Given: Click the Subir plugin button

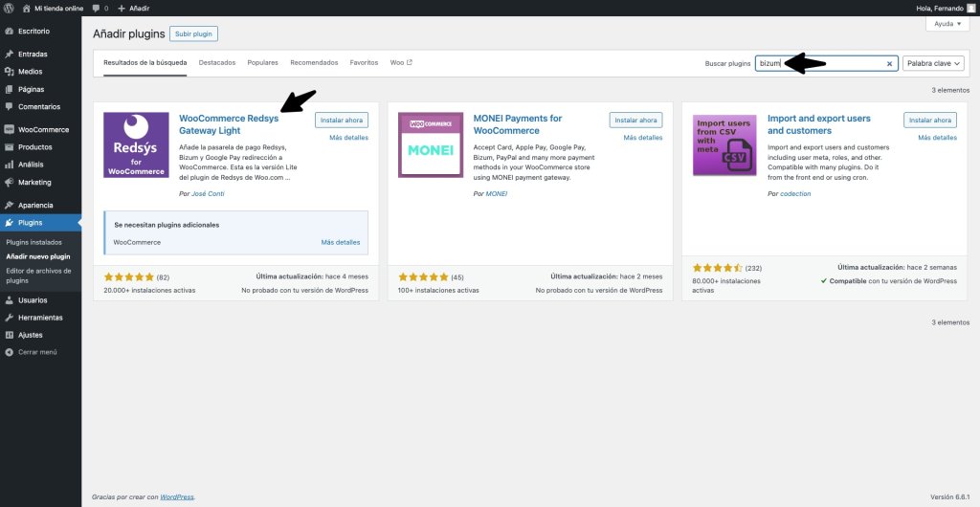Looking at the screenshot, I should [193, 34].
